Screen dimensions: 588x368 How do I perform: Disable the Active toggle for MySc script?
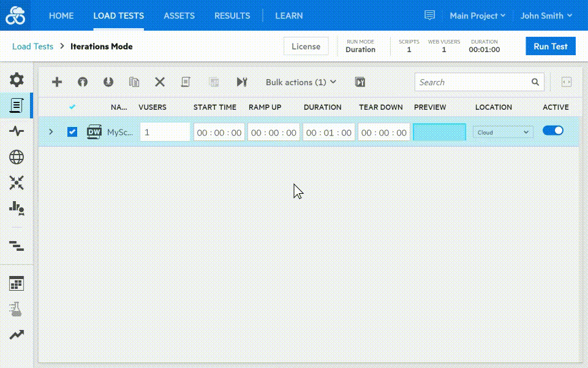pos(553,130)
